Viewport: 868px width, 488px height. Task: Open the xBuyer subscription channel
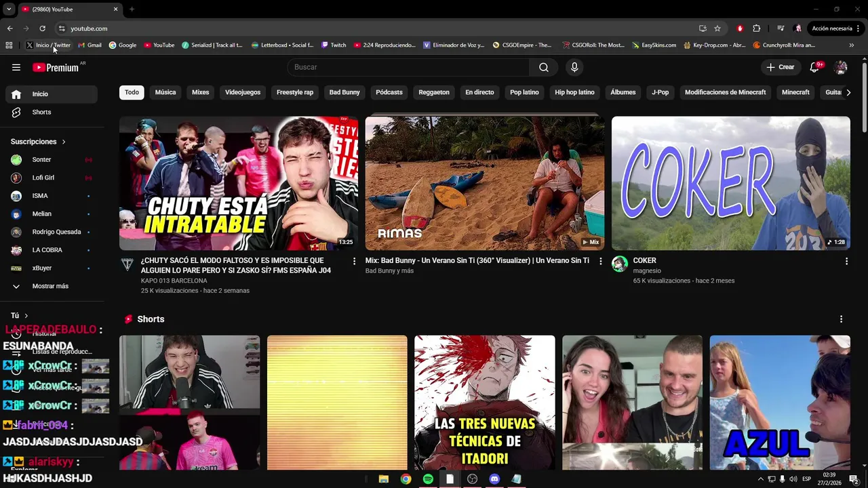click(52, 268)
